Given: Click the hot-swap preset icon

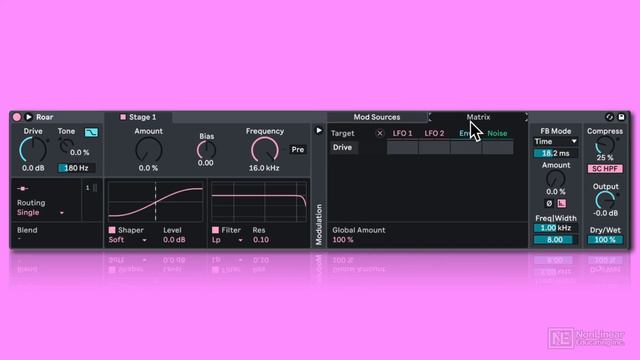Looking at the screenshot, I should click(x=609, y=117).
